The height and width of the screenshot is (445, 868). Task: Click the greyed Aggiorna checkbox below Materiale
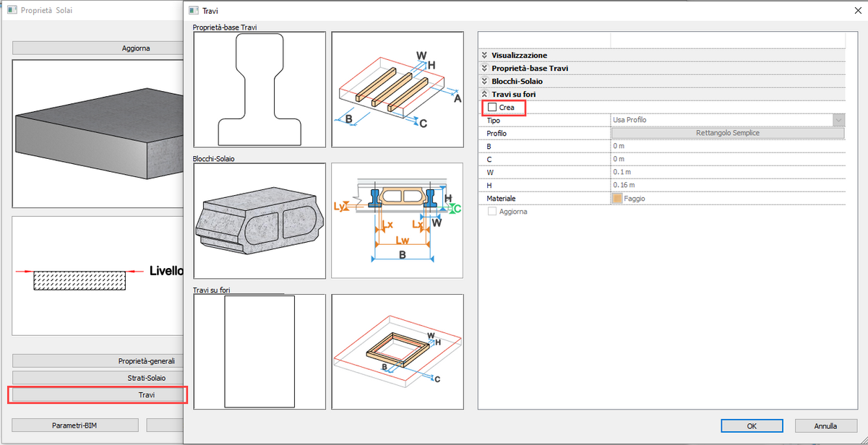[x=492, y=212]
